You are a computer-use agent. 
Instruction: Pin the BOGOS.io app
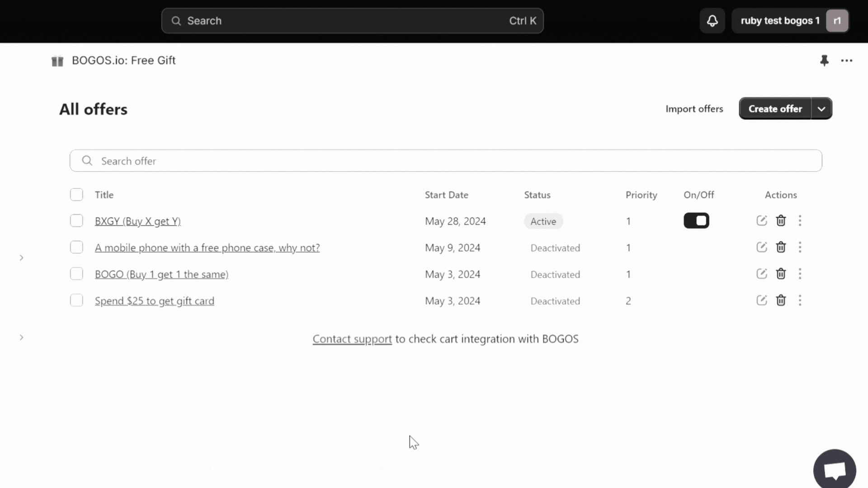pyautogui.click(x=824, y=61)
